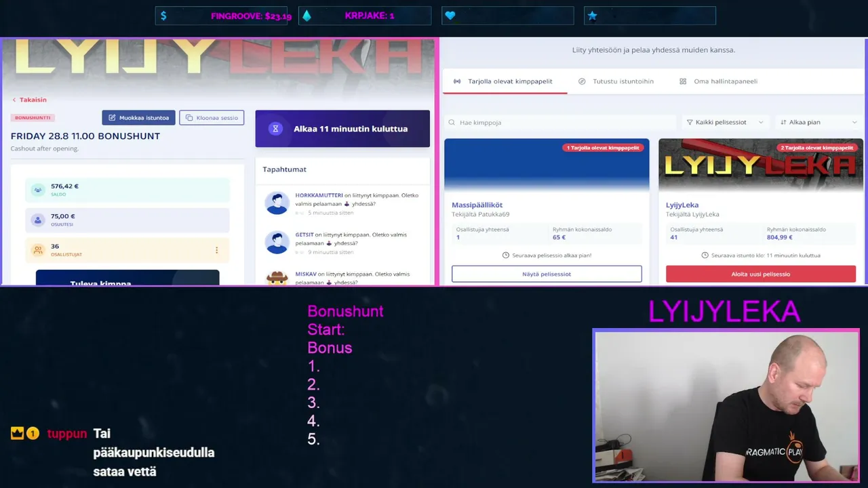Click the Saldo balance icon
Viewport: 868px width, 488px height.
tap(38, 190)
